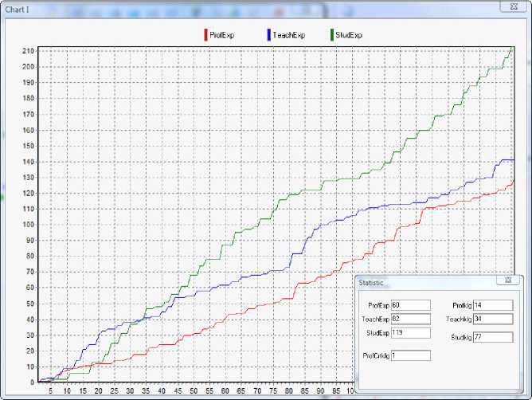Focus the StudExp field showing 119
Viewport: 532px width, 400px height.
pos(410,332)
